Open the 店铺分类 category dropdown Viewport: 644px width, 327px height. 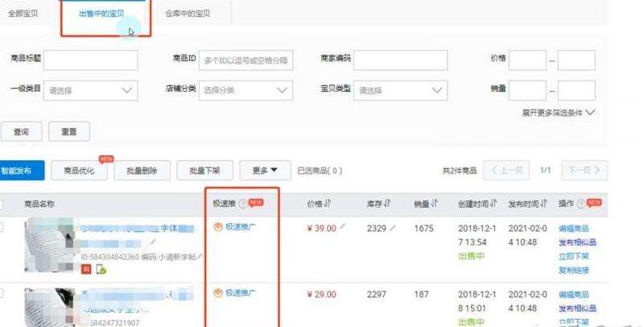(245, 90)
